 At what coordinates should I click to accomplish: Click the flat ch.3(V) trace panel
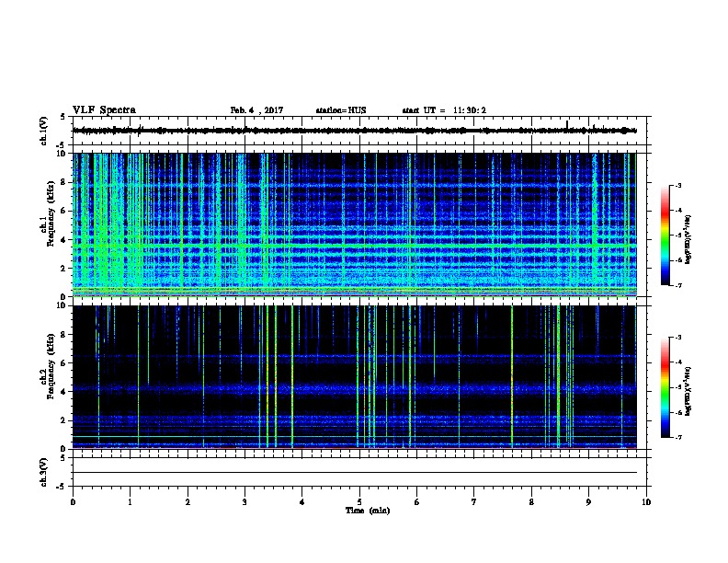coord(359,472)
